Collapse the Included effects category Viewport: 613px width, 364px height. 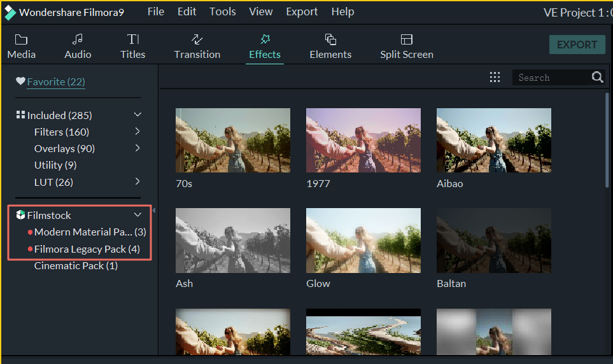137,115
